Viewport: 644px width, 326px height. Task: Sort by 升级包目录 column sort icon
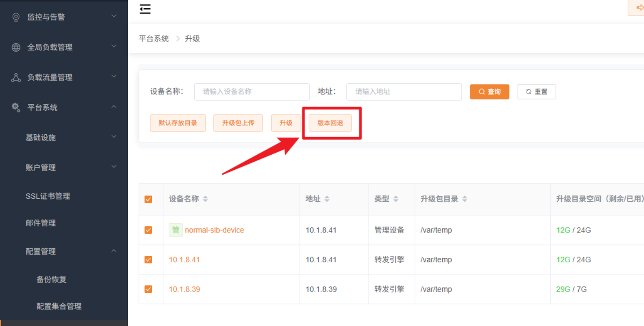coord(465,199)
